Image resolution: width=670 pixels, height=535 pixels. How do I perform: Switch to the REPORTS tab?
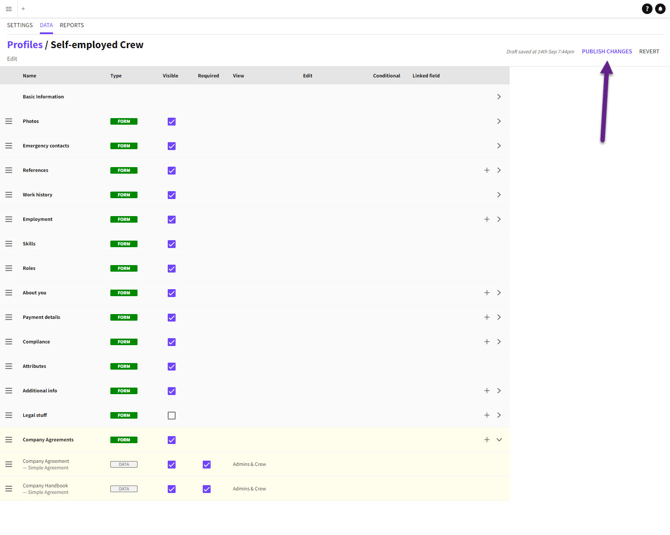pos(72,25)
